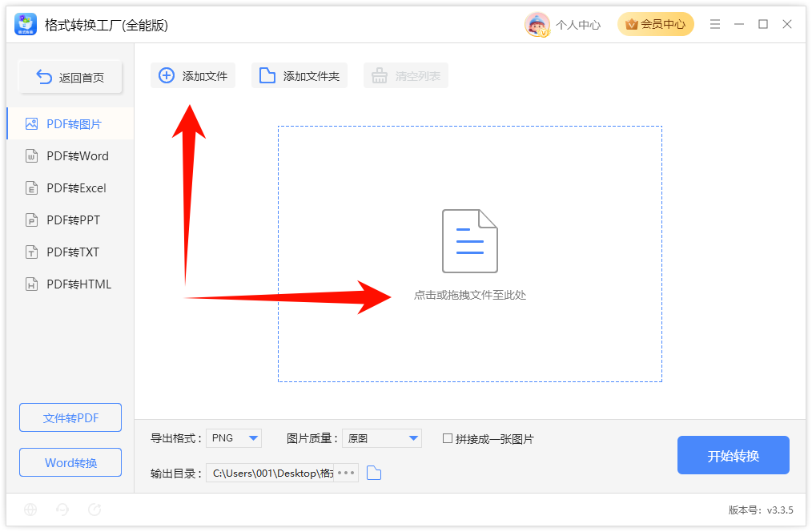Screen dimensions: 812x532
Task: Click 添加文件夹 add folder button
Action: (x=299, y=75)
